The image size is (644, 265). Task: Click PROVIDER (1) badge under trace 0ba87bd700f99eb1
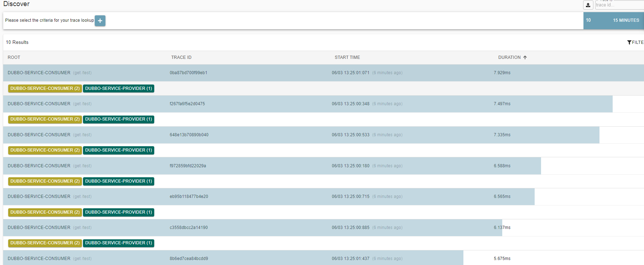[119, 88]
